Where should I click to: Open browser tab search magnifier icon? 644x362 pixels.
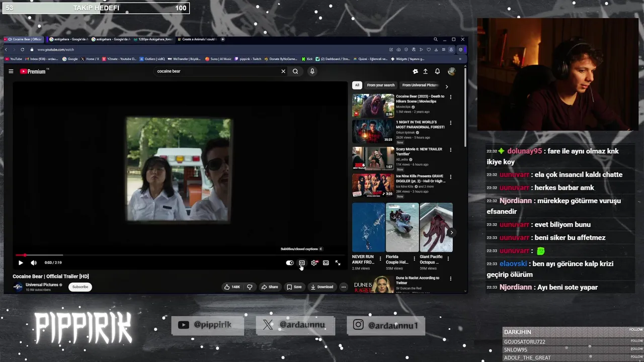[436, 39]
